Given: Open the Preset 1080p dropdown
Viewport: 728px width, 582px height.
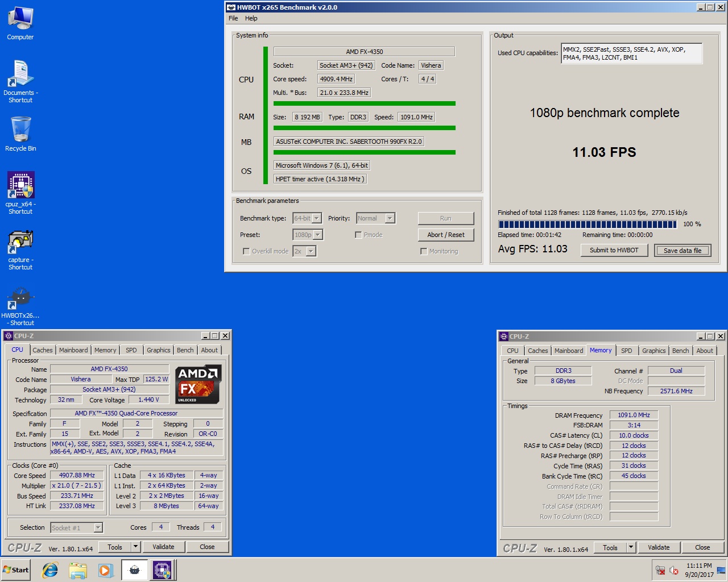Looking at the screenshot, I should point(318,235).
